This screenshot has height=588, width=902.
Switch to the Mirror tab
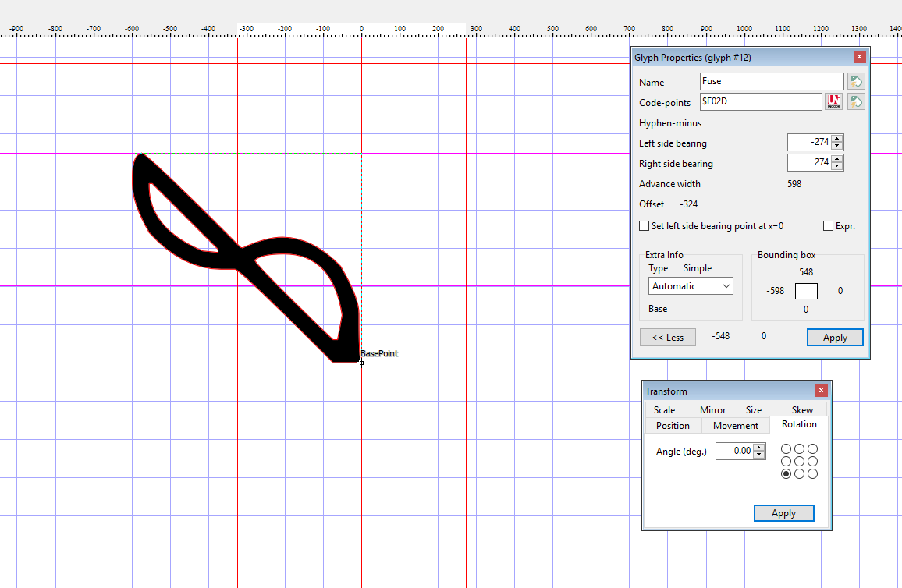[712, 410]
